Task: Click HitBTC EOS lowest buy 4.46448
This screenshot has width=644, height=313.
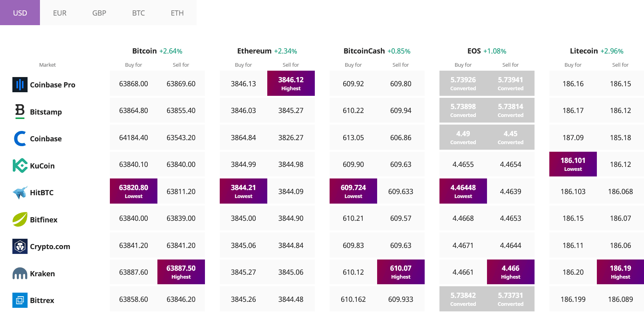Action: (x=463, y=191)
